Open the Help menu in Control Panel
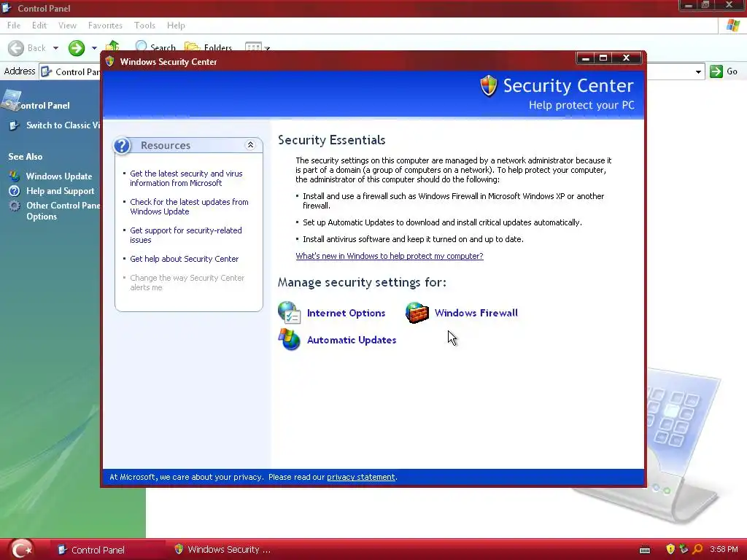 tap(176, 26)
